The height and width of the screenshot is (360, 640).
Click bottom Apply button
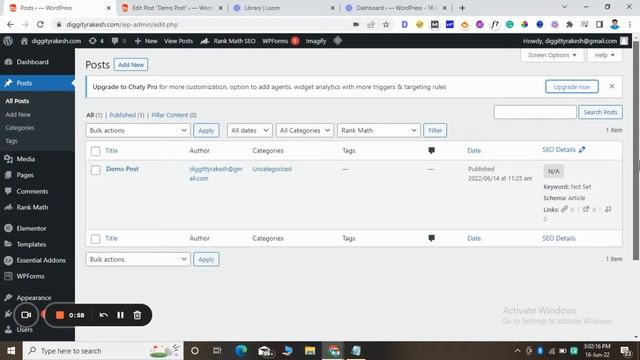point(206,259)
